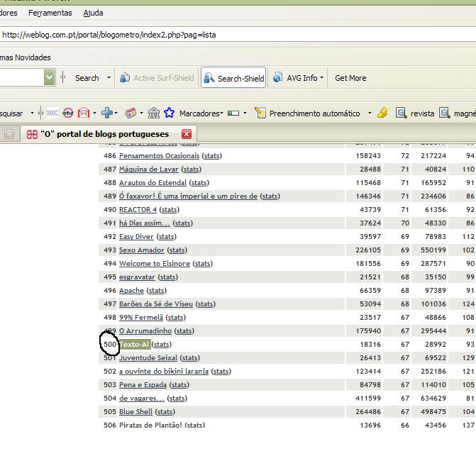Click the toolbar grip separator near Search

pos(63,77)
